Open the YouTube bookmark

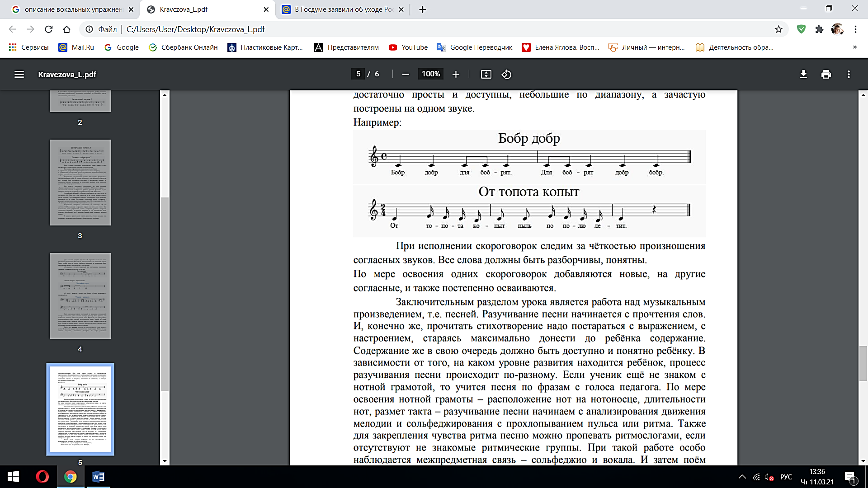[408, 47]
